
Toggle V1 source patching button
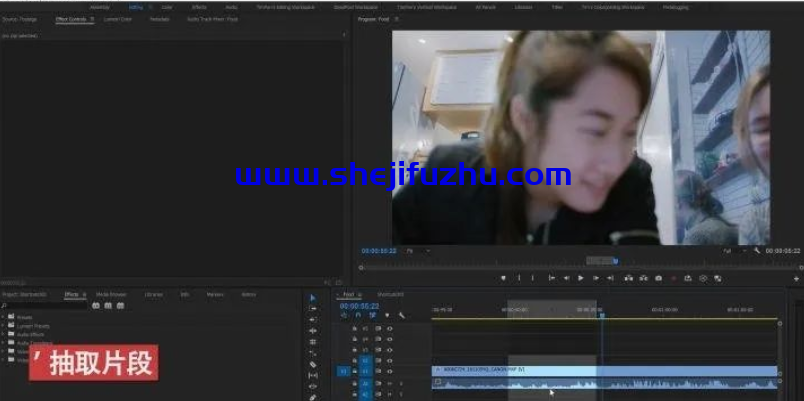[x=343, y=371]
